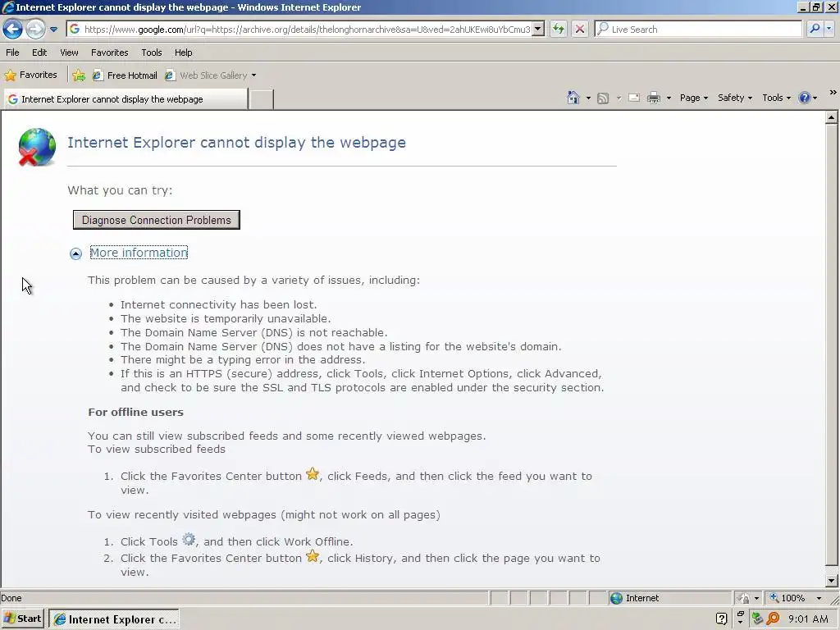Go back with the Back arrow button

12,29
